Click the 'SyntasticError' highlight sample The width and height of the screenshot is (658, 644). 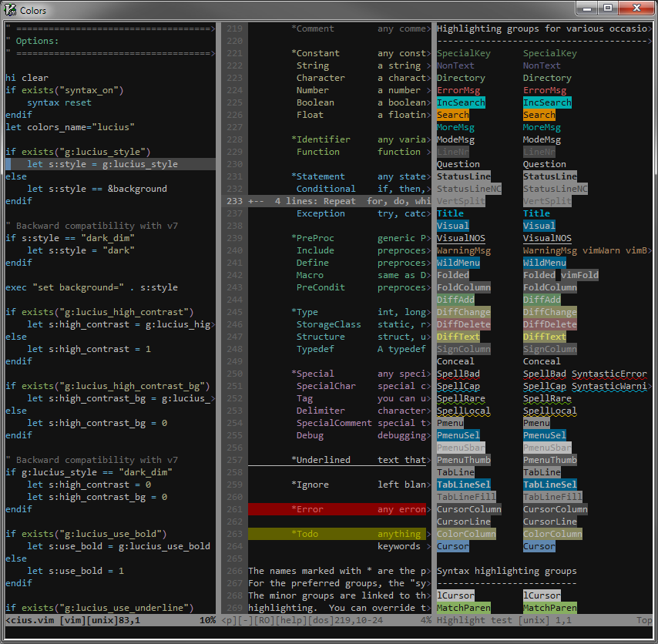click(609, 374)
